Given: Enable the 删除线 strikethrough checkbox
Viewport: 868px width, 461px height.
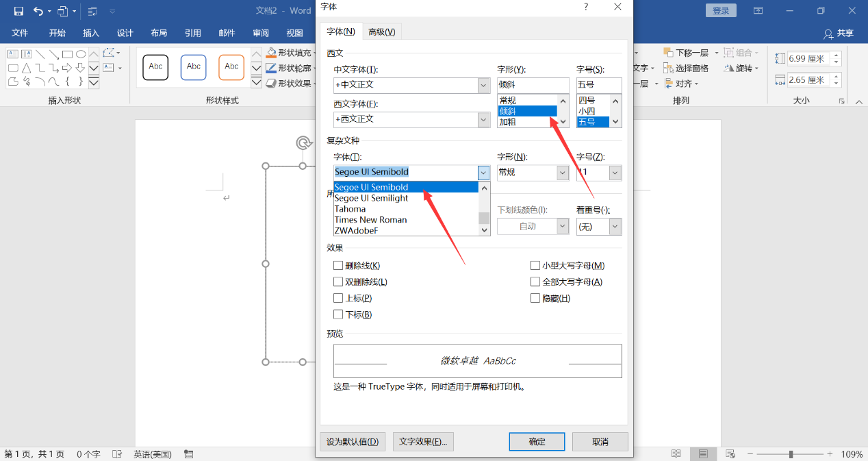Looking at the screenshot, I should [338, 265].
